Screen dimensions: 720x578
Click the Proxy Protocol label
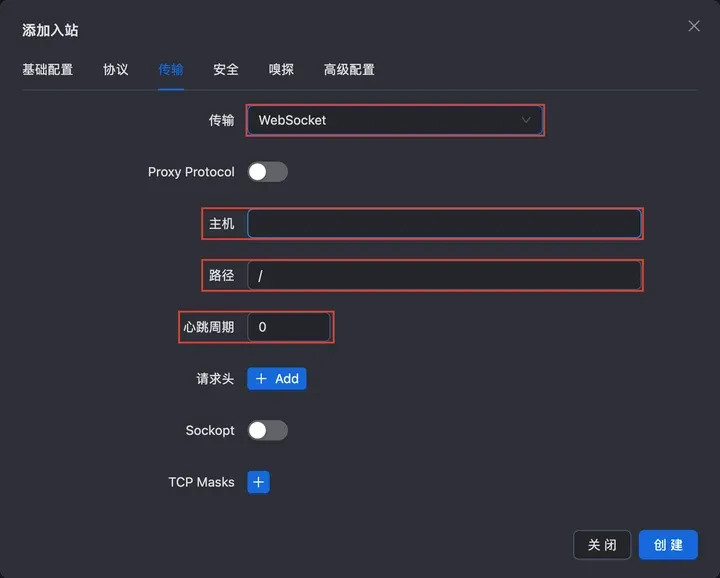[191, 172]
